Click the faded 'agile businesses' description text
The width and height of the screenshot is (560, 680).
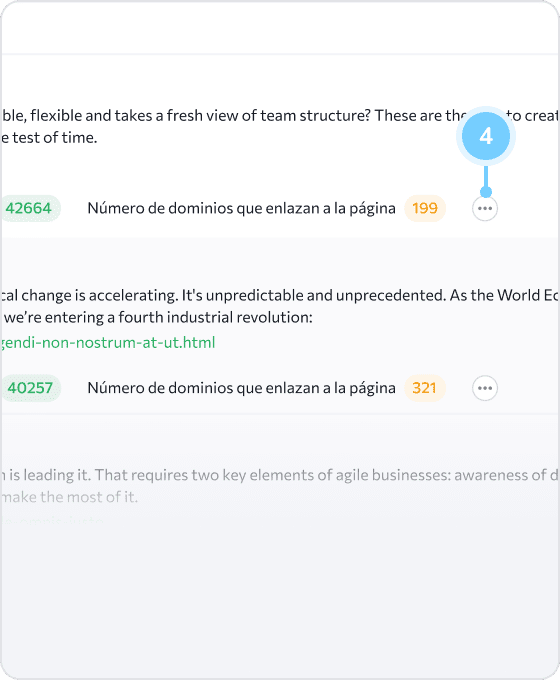tap(280, 475)
